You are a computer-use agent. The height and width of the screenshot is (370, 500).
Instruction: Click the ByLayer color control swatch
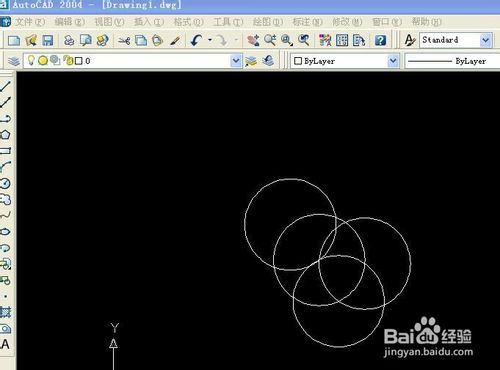click(x=298, y=61)
